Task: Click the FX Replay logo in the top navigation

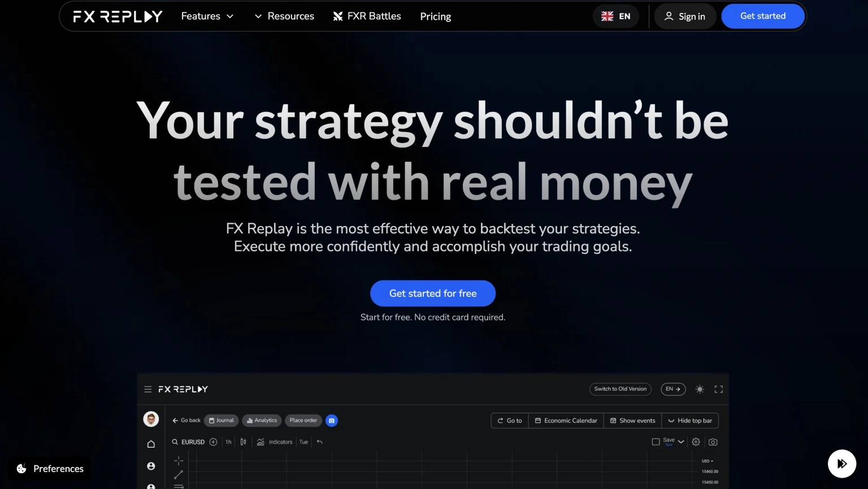Action: [118, 16]
